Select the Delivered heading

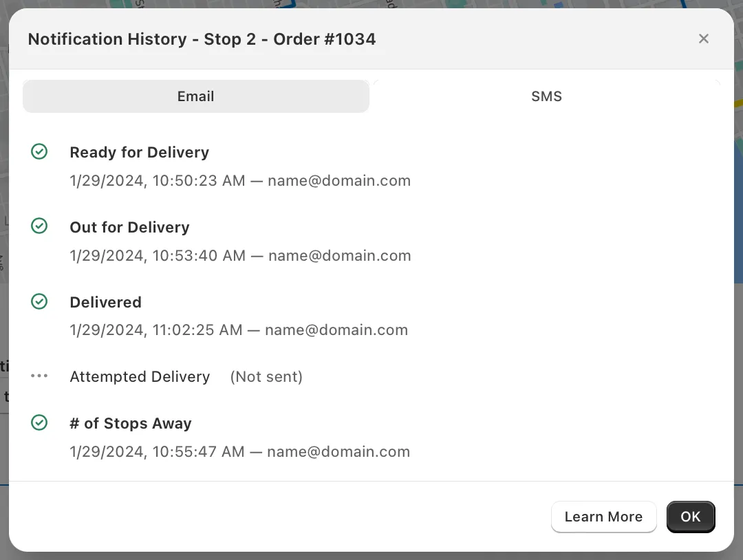click(x=106, y=302)
